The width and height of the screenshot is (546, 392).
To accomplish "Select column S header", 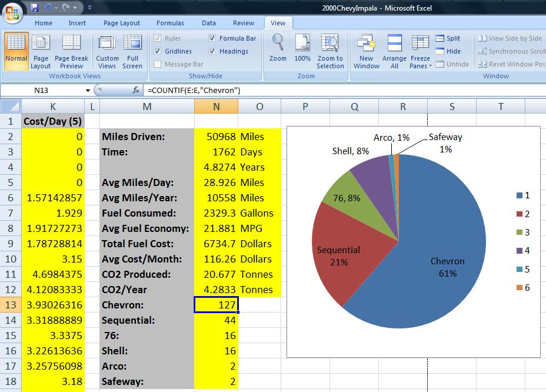I will tap(452, 107).
